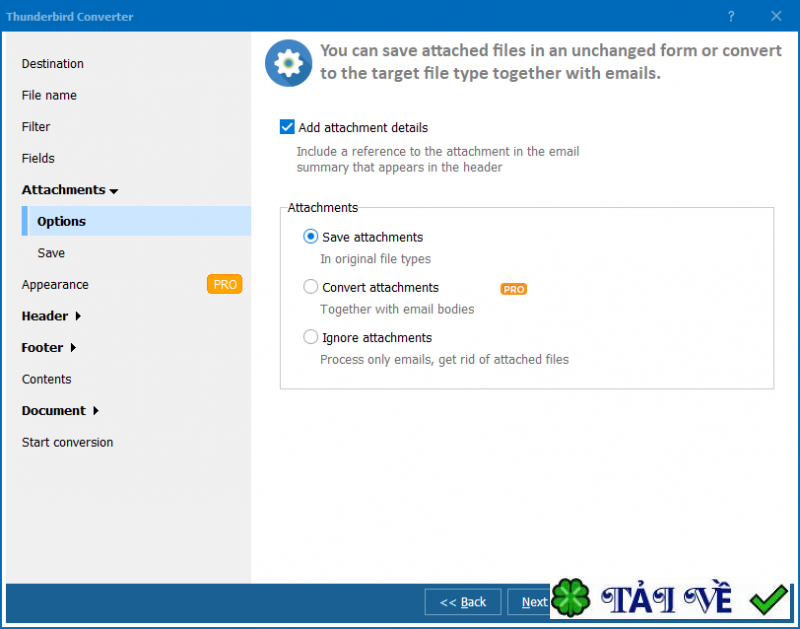Click the Back button
The height and width of the screenshot is (629, 800).
[463, 601]
